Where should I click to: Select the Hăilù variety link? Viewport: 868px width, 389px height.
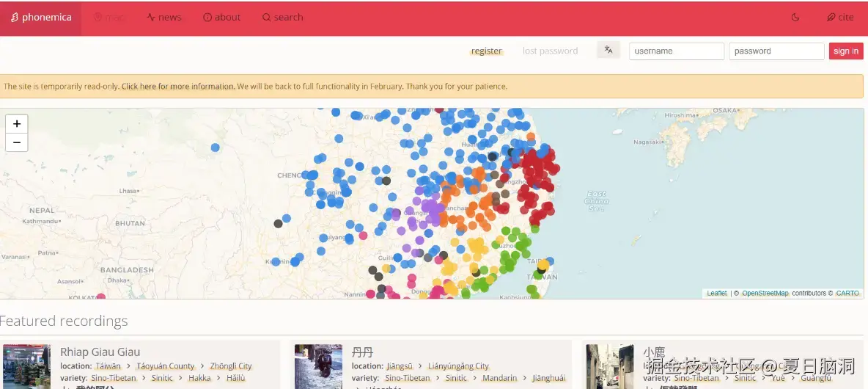tap(236, 379)
